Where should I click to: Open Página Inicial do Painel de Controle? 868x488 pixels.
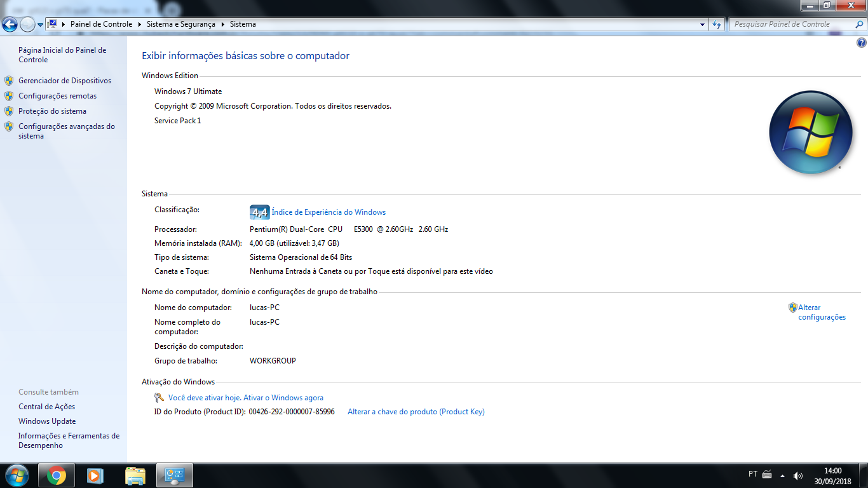point(62,55)
